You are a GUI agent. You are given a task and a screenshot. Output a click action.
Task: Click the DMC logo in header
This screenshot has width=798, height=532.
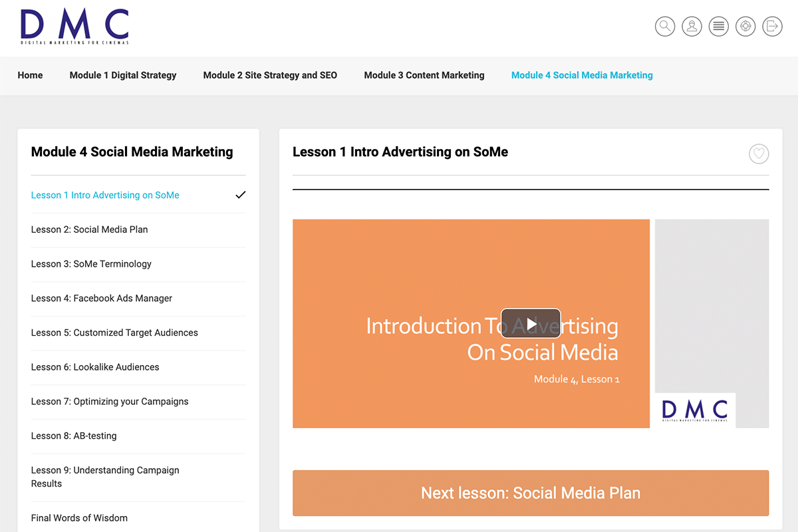[x=74, y=27]
